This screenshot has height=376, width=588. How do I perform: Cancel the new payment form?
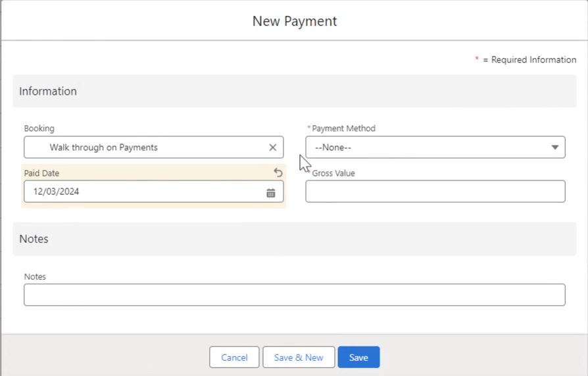[234, 357]
